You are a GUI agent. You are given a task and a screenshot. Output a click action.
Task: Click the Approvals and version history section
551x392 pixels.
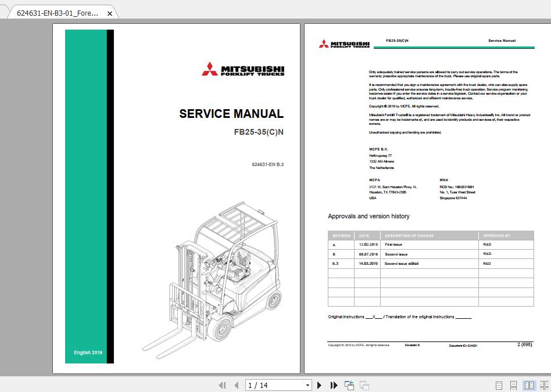click(368, 216)
